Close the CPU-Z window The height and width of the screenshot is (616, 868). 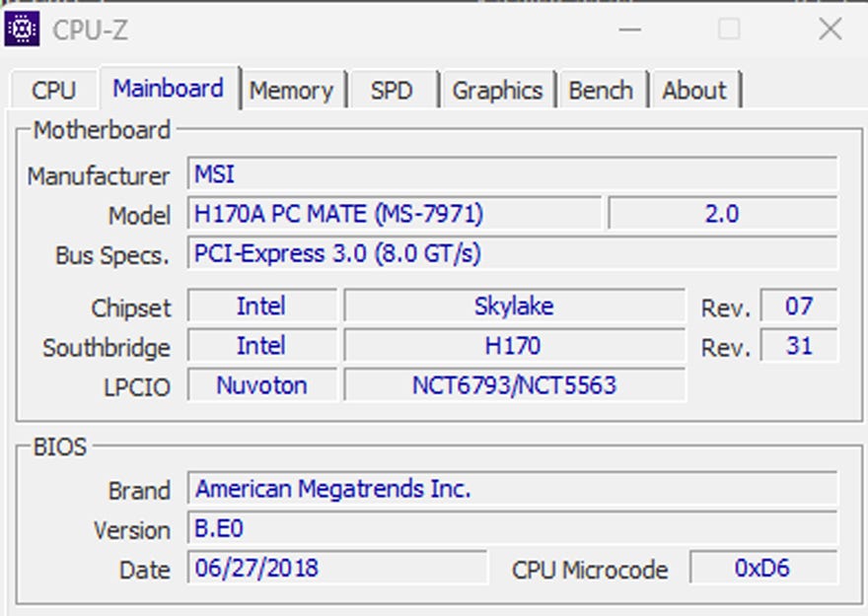coord(831,30)
